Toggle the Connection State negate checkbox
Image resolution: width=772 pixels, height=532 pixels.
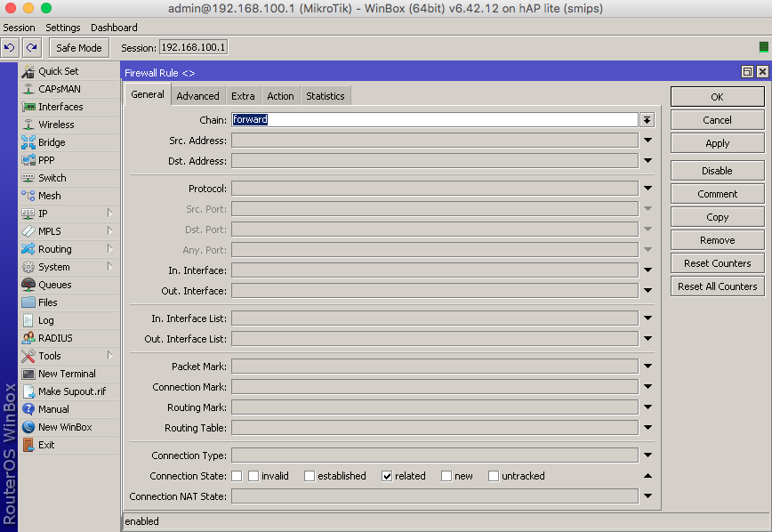[x=237, y=476]
